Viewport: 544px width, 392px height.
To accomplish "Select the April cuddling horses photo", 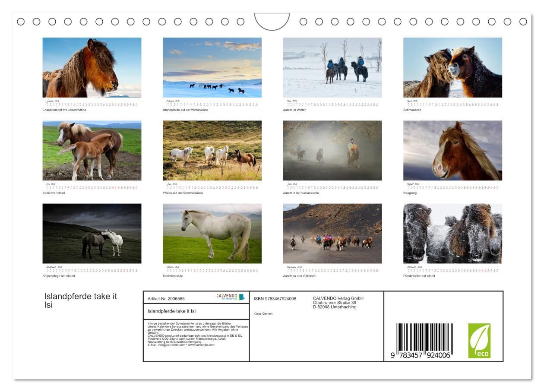I will [452, 67].
